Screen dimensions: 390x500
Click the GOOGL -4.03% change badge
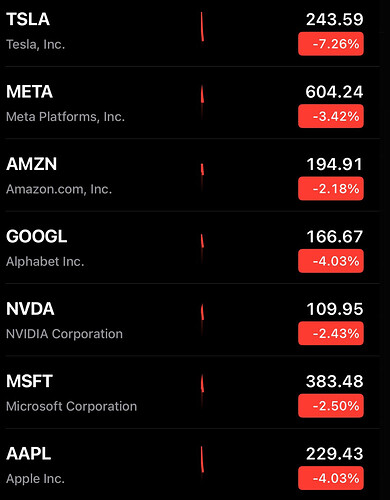[x=331, y=261]
